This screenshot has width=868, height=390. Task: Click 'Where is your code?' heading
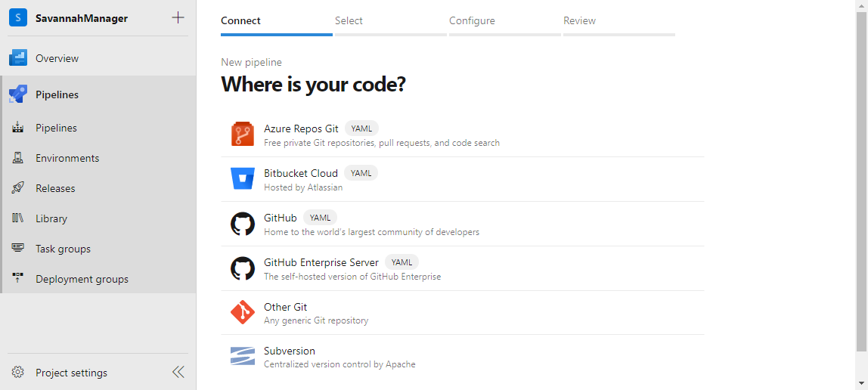313,84
